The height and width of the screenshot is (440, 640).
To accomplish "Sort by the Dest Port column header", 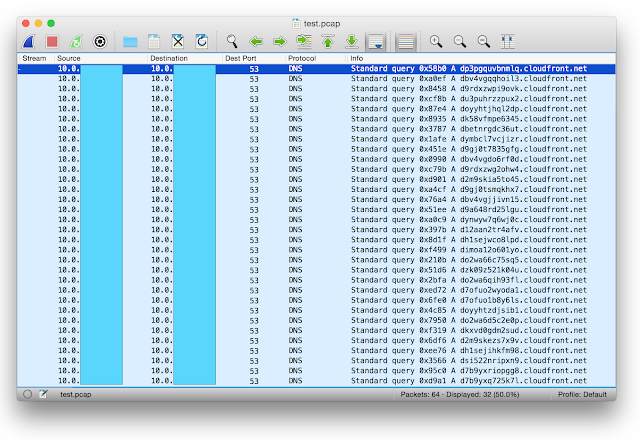I will [253, 58].
